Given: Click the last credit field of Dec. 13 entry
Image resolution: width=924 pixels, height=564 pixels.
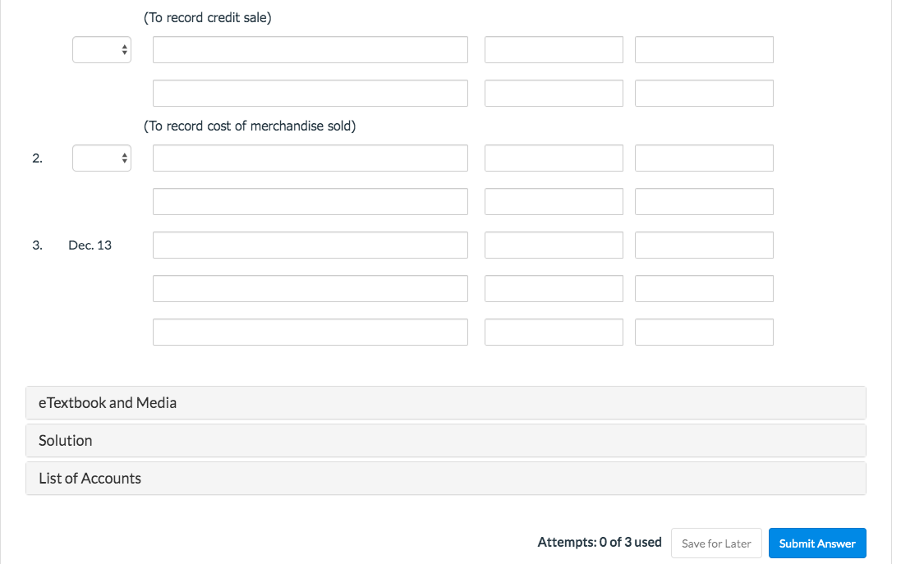Looking at the screenshot, I should coord(704,332).
